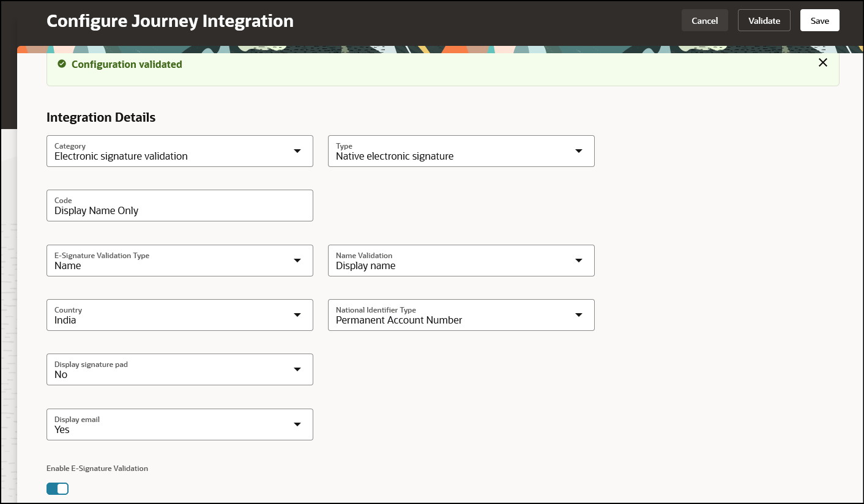Open the Category dropdown arrow
The height and width of the screenshot is (504, 864).
297,151
